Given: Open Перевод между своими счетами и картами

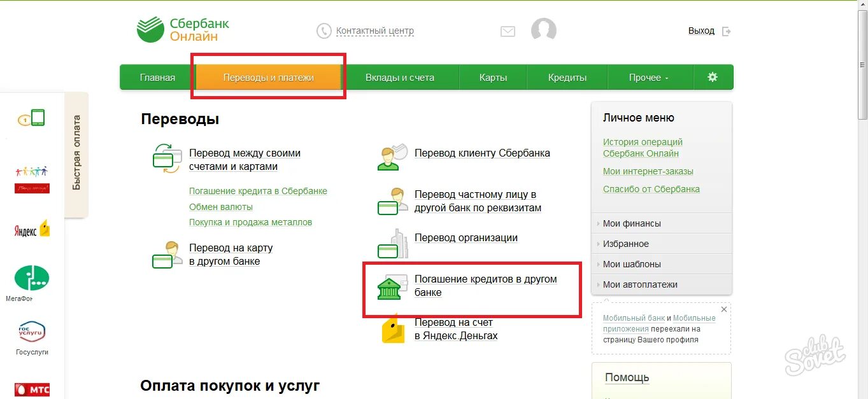Looking at the screenshot, I should (245, 160).
